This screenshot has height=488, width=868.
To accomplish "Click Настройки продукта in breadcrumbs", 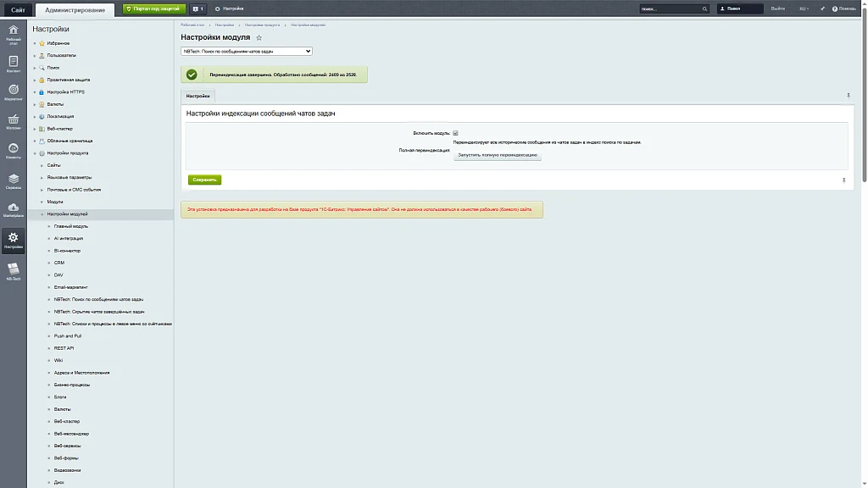I will [x=262, y=25].
